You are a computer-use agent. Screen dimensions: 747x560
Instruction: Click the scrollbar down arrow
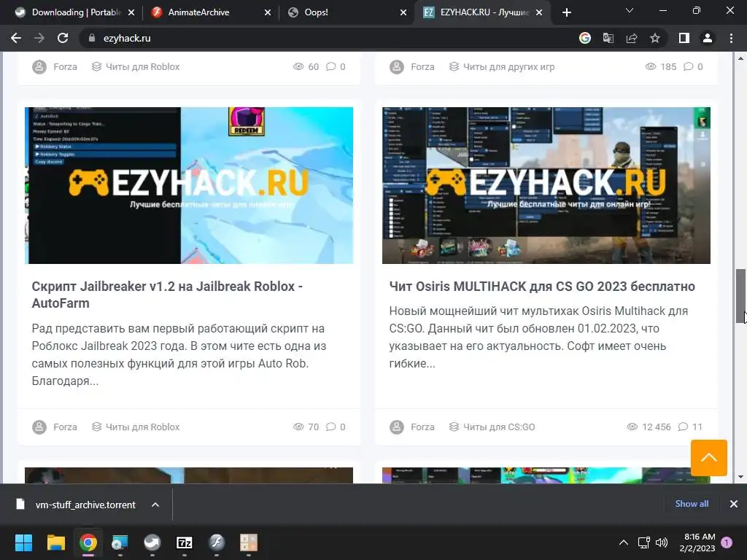(x=741, y=477)
